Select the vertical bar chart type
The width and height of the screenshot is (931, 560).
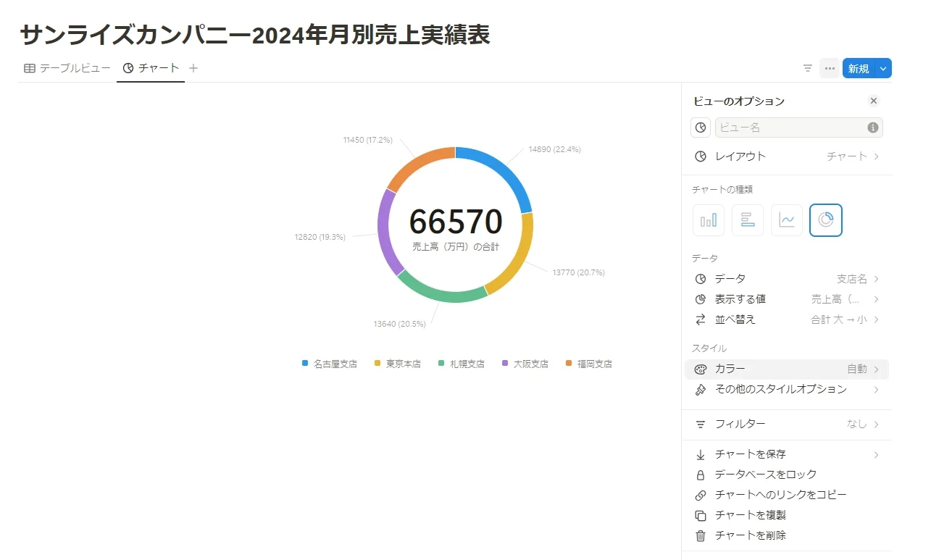pyautogui.click(x=709, y=220)
